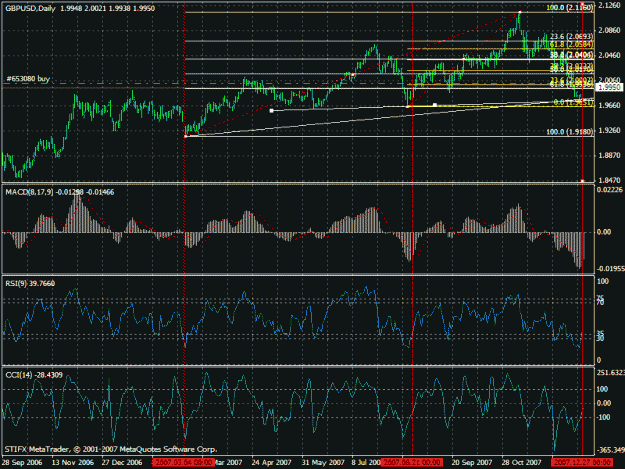Viewport: 625px width, 469px height.
Task: Click the 28 Sep 2006 date label
Action: pyautogui.click(x=22, y=462)
